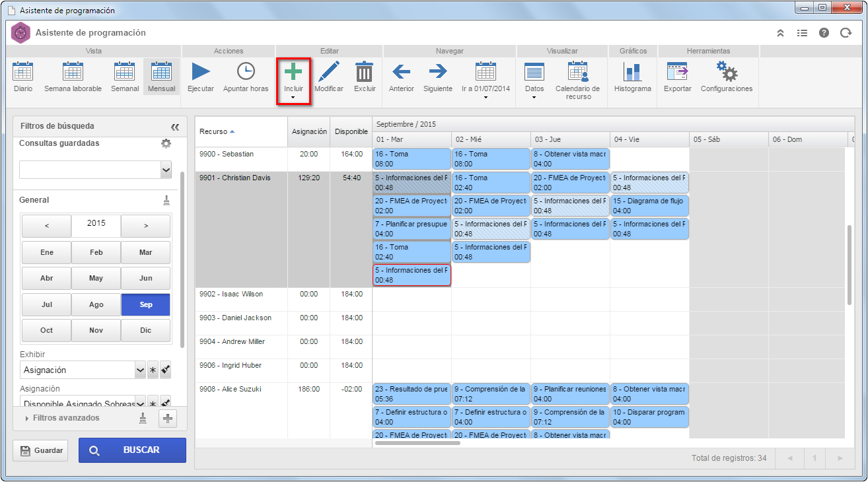Select the month Sep
This screenshot has height=482, width=868.
point(145,304)
